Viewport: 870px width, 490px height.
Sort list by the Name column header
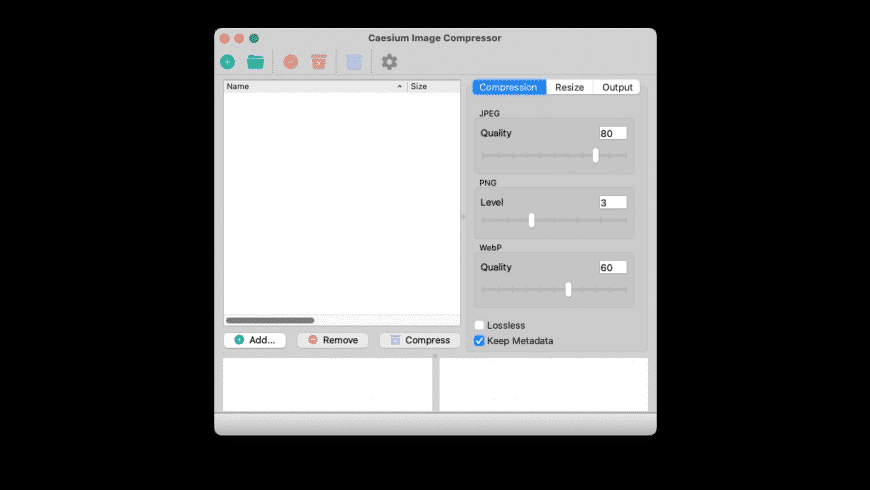click(315, 87)
